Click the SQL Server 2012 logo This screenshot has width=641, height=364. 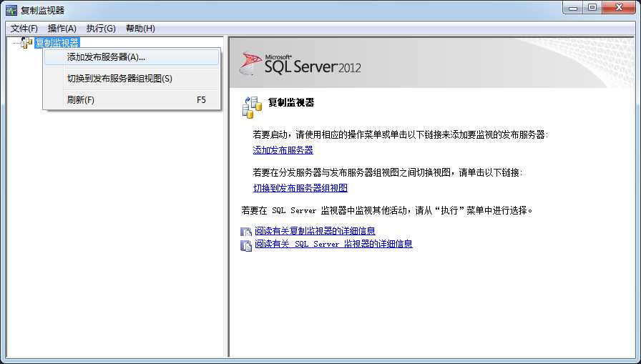coord(300,64)
